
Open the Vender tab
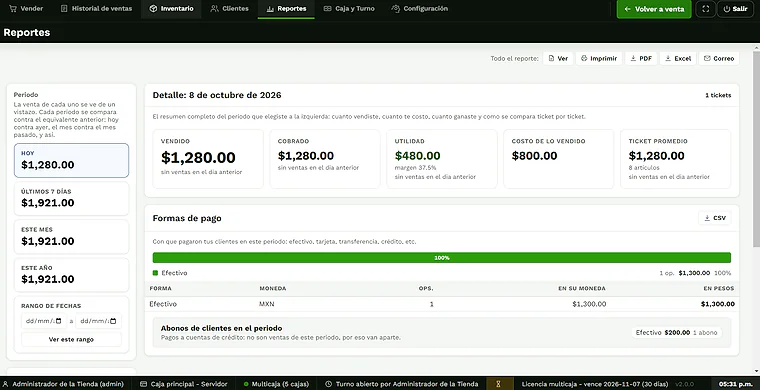(26, 9)
